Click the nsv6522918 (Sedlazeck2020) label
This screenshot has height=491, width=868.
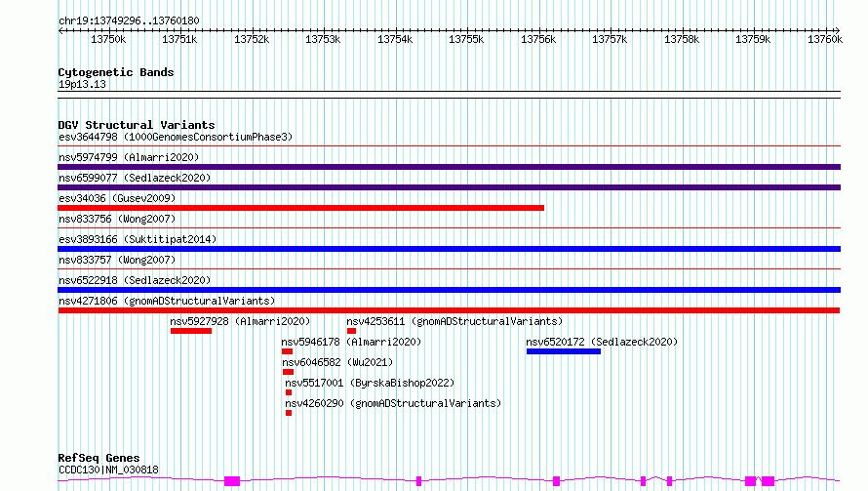[135, 280]
